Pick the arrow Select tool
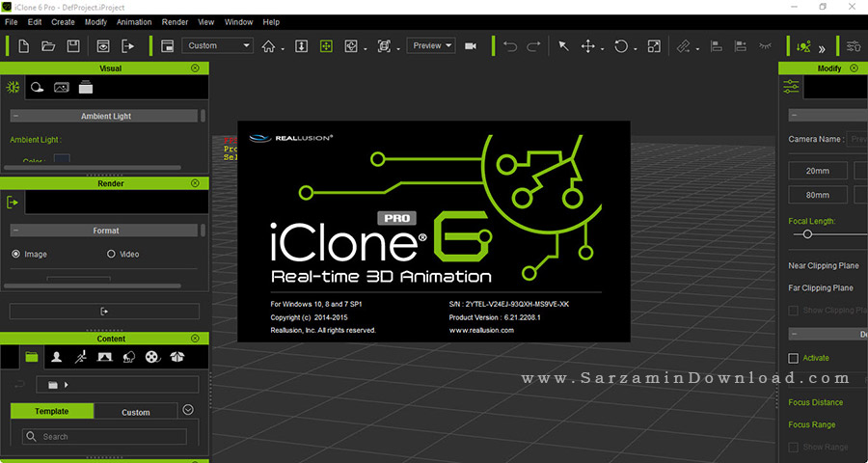 563,46
